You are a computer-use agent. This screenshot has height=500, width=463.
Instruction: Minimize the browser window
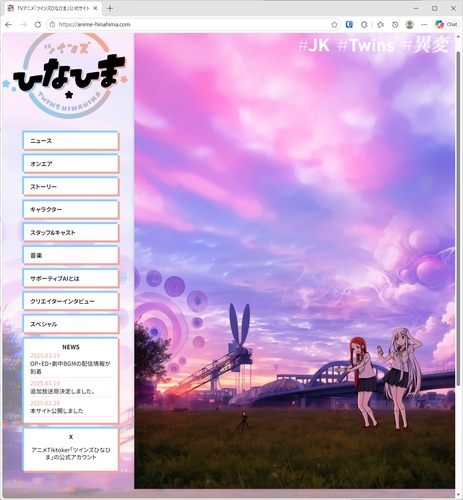tap(416, 8)
